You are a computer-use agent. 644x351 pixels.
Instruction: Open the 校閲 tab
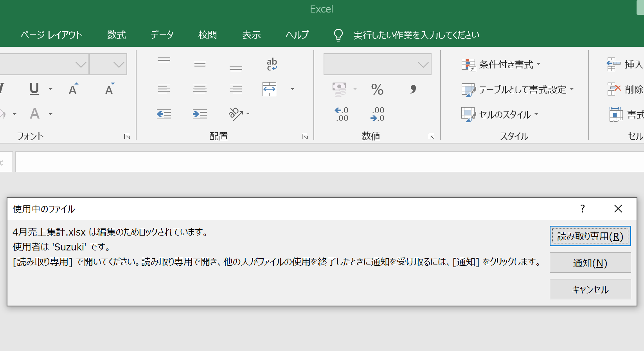click(207, 35)
